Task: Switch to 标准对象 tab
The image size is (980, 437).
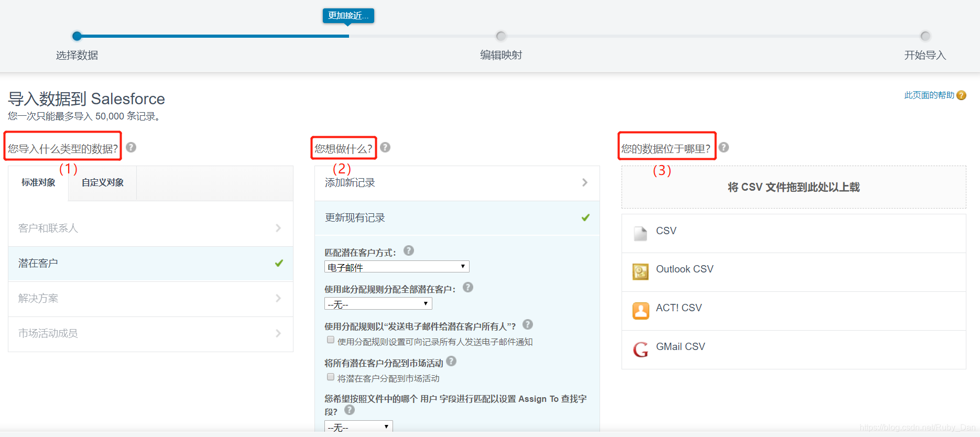Action: point(38,183)
